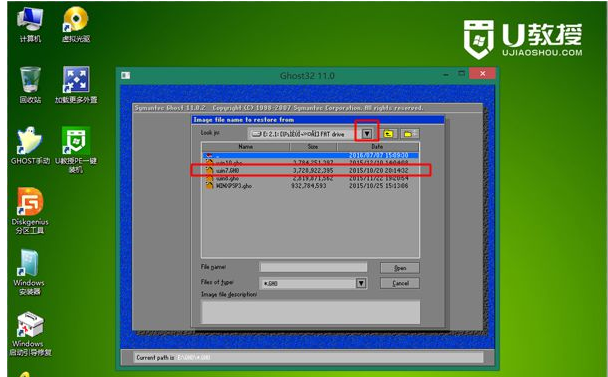Open the 虚拟光驱 virtual drive shortcut
608x377 pixels.
click(76, 24)
